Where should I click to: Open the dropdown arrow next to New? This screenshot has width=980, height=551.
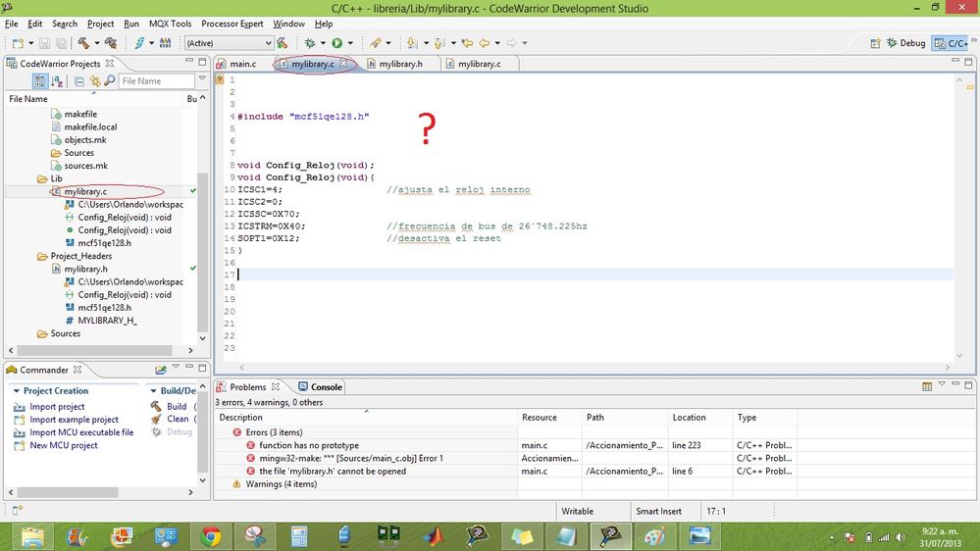[30, 43]
